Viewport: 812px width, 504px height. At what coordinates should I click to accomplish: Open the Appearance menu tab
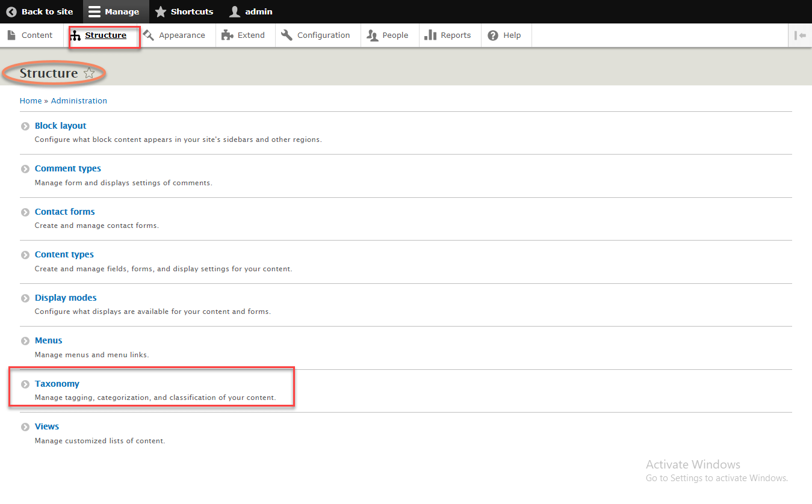[x=175, y=35]
